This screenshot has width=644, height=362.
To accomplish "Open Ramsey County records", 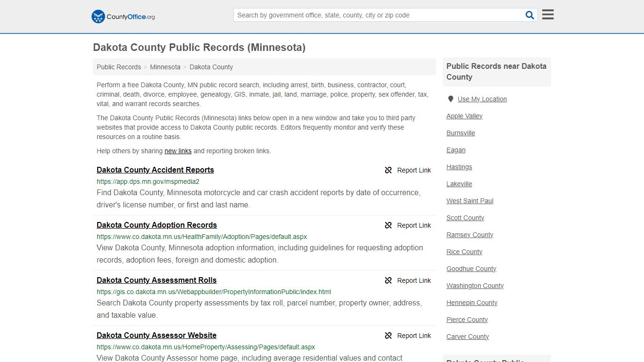I will coord(470,235).
